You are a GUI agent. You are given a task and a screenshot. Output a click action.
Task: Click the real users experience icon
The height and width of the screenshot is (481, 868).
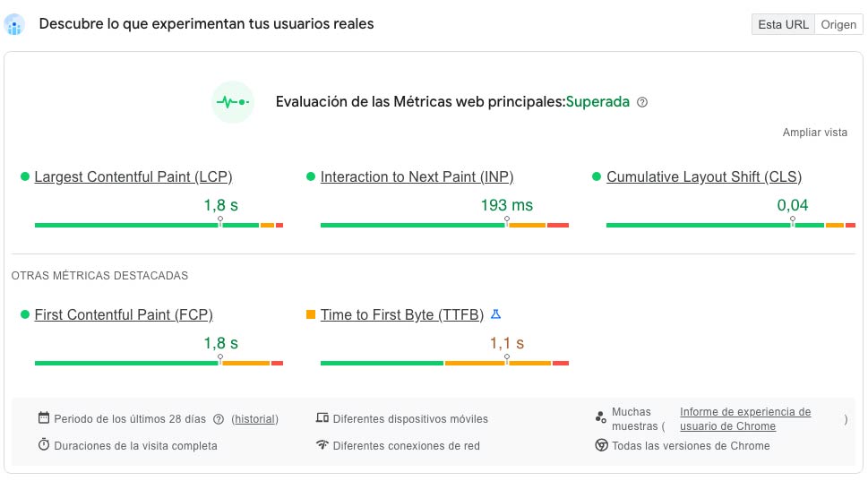pyautogui.click(x=13, y=24)
